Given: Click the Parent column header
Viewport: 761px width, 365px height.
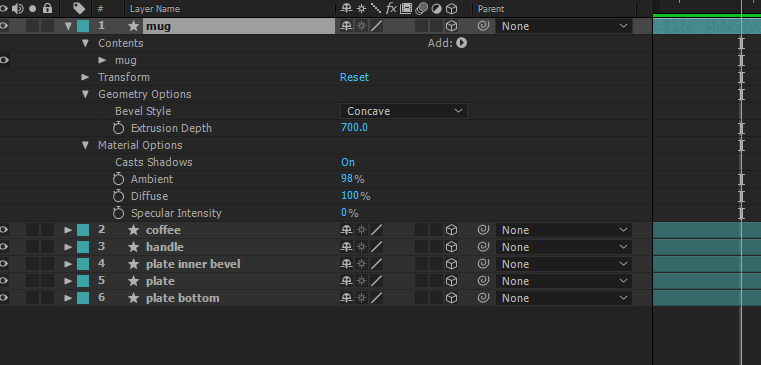Looking at the screenshot, I should tap(491, 9).
